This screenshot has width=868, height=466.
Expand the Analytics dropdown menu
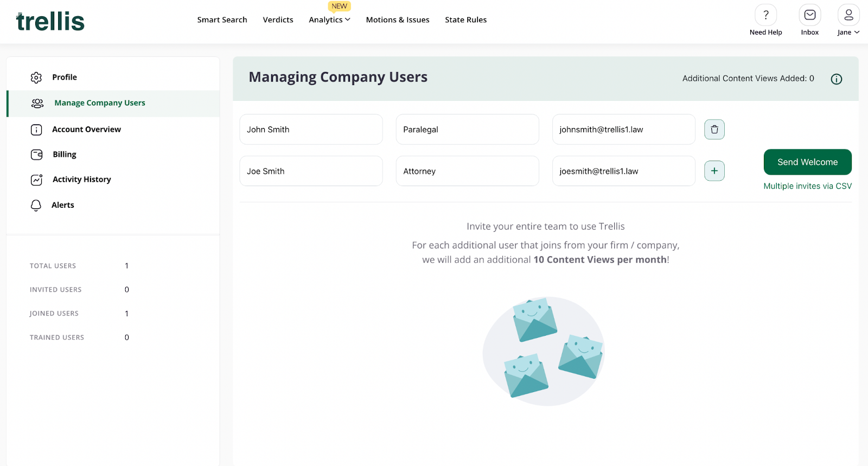[329, 20]
